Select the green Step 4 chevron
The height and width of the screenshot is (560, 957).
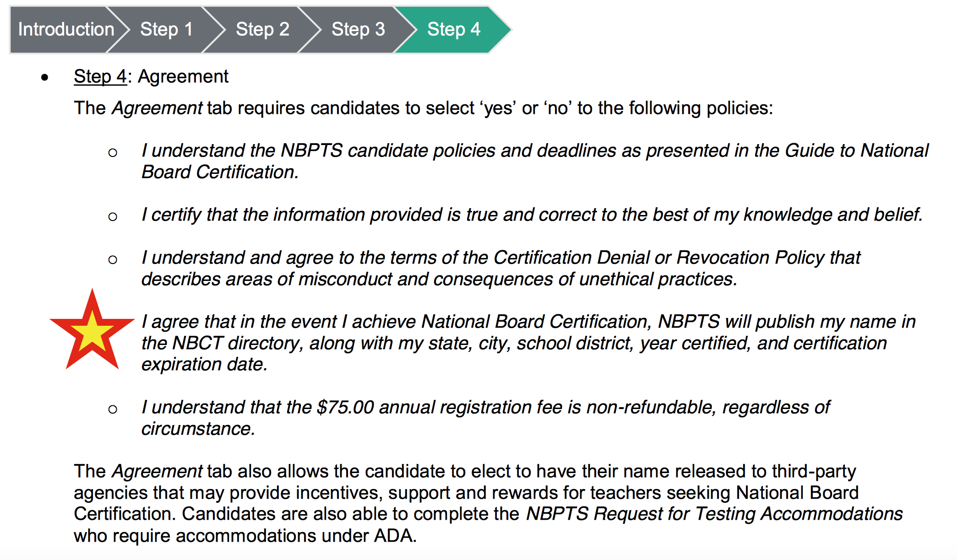point(453,30)
